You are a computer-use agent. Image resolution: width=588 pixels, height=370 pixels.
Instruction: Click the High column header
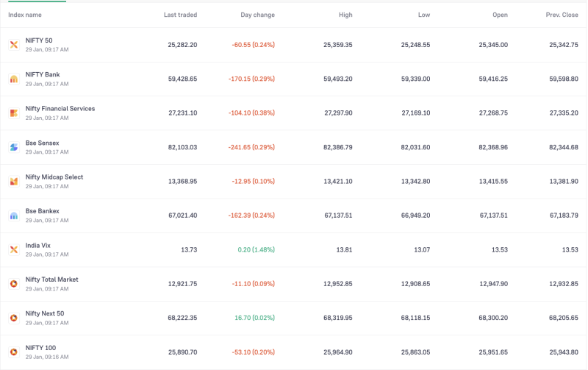coord(345,15)
